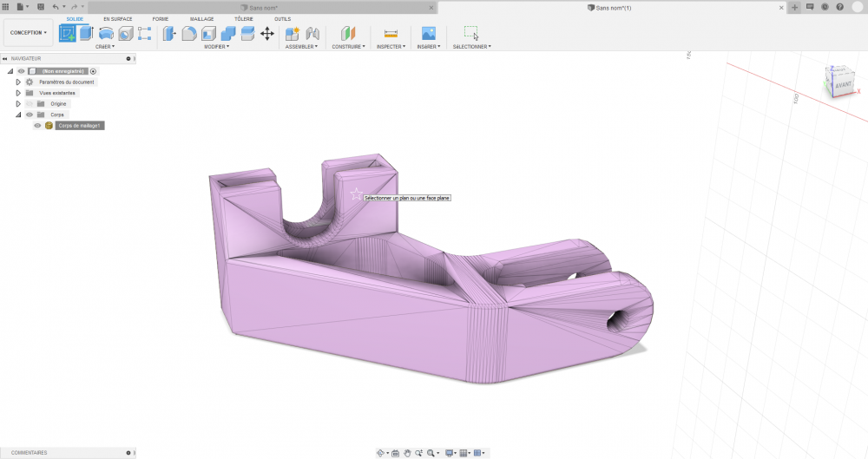Image resolution: width=868 pixels, height=459 pixels.
Task: Activate the Move/Copy cross-arrows tool
Action: point(267,34)
